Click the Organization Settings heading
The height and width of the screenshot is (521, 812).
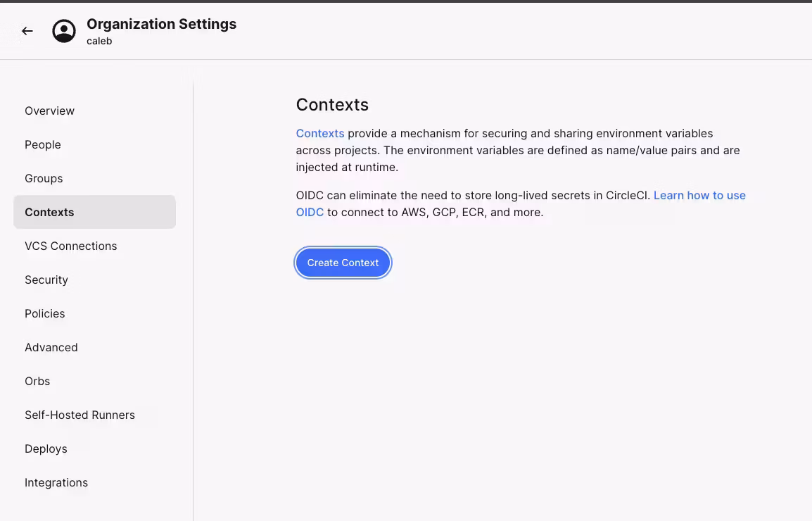tap(161, 23)
